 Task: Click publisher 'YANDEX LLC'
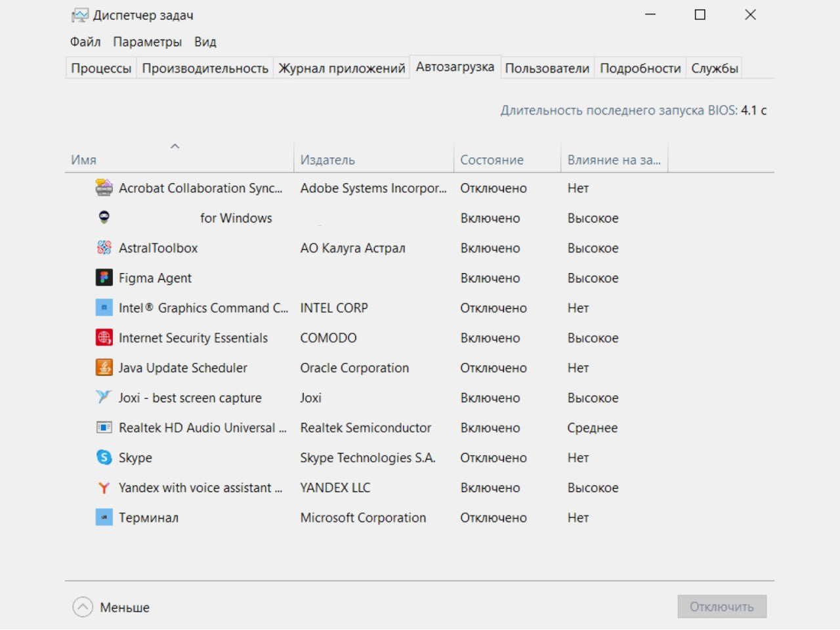[x=335, y=488]
